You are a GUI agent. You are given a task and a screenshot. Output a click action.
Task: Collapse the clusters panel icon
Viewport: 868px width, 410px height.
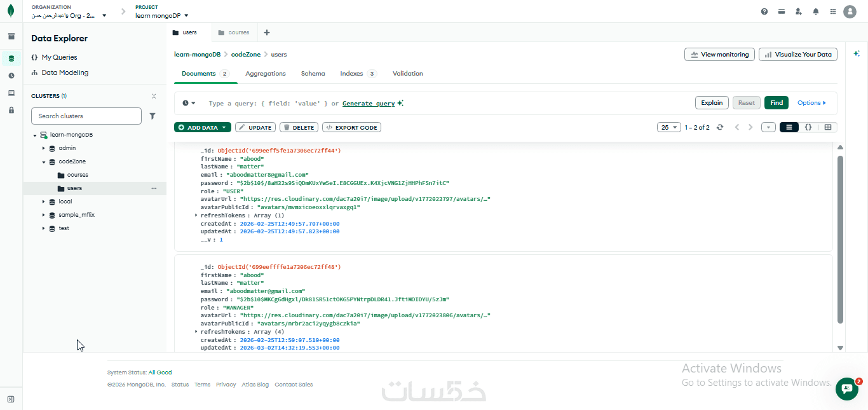[154, 96]
